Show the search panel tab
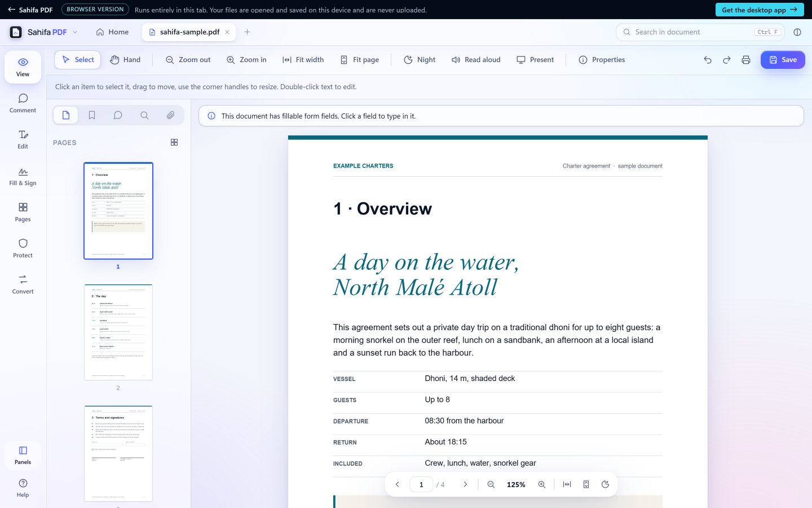This screenshot has width=812, height=508. [x=144, y=115]
